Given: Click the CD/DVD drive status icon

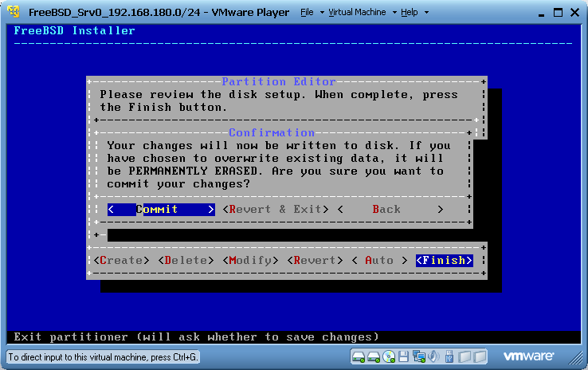Looking at the screenshot, I should [389, 356].
